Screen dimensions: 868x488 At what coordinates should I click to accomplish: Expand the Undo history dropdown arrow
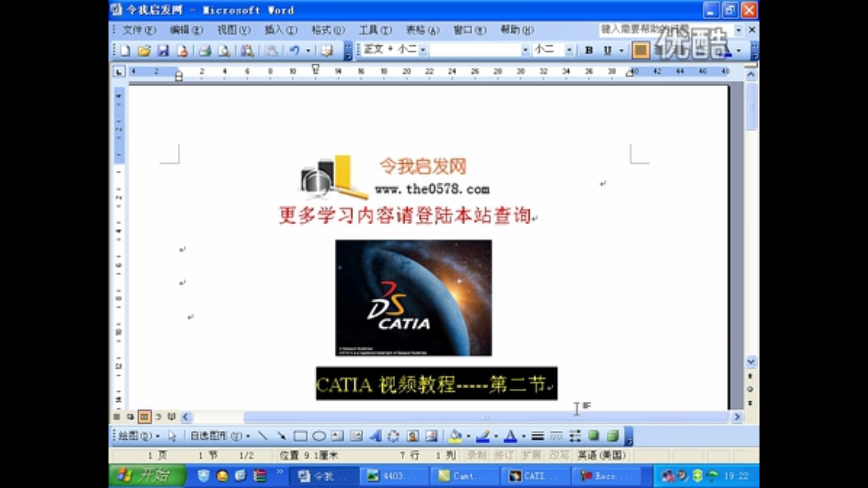coord(308,51)
